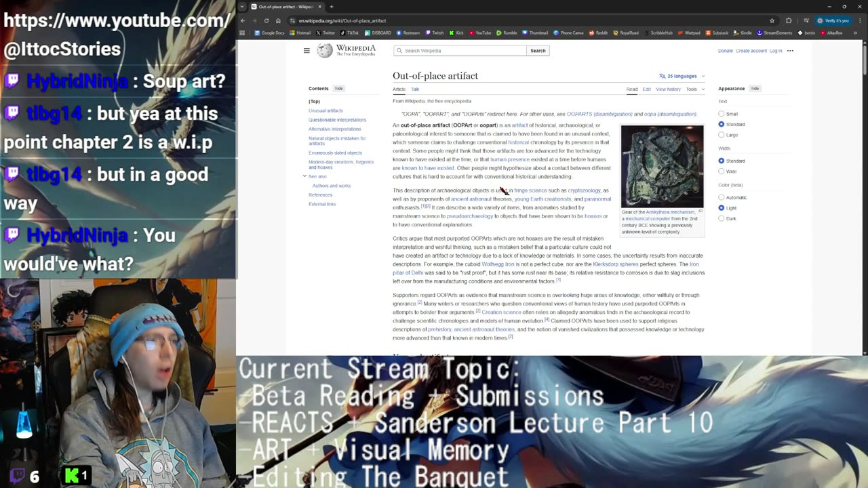
Task: Select Wide width radio button
Action: tap(721, 171)
